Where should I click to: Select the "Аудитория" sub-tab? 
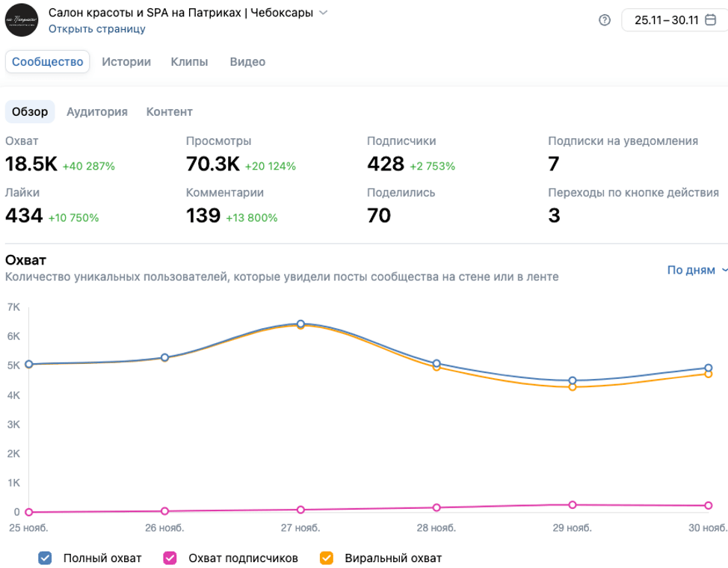(97, 112)
